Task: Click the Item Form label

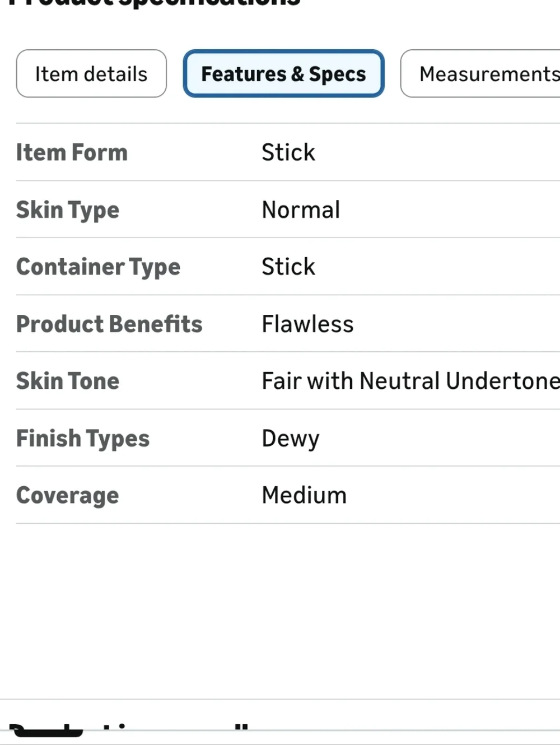Action: coord(72,152)
